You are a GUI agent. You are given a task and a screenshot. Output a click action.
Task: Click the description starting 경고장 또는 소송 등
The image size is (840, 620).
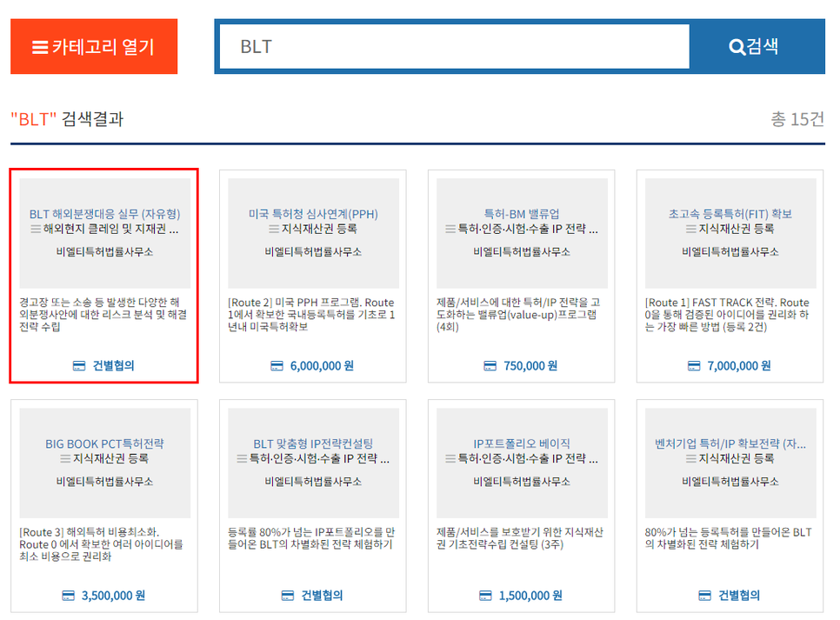[103, 315]
